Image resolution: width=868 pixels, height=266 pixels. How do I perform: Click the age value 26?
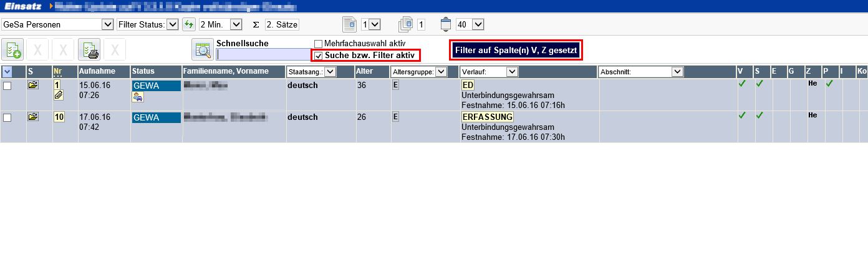point(362,117)
